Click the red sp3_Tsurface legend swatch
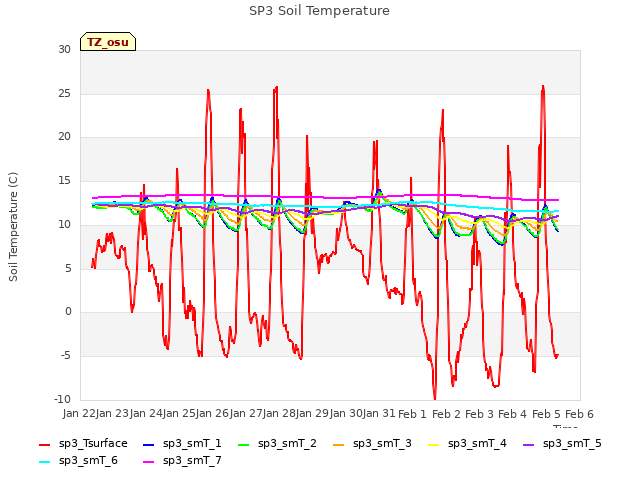 [x=44, y=445]
